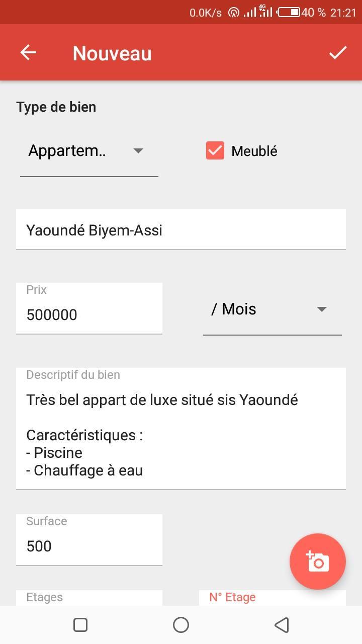Confirm with the checkmark icon
The image size is (362, 644).
(338, 52)
